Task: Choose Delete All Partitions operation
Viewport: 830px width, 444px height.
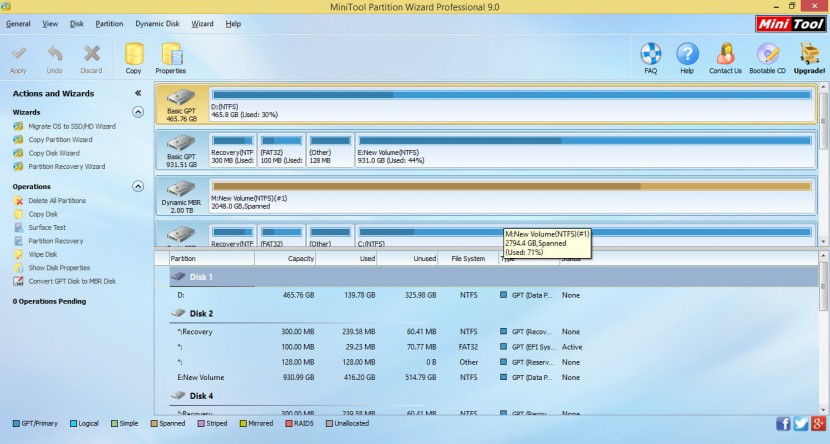Action: click(x=57, y=201)
